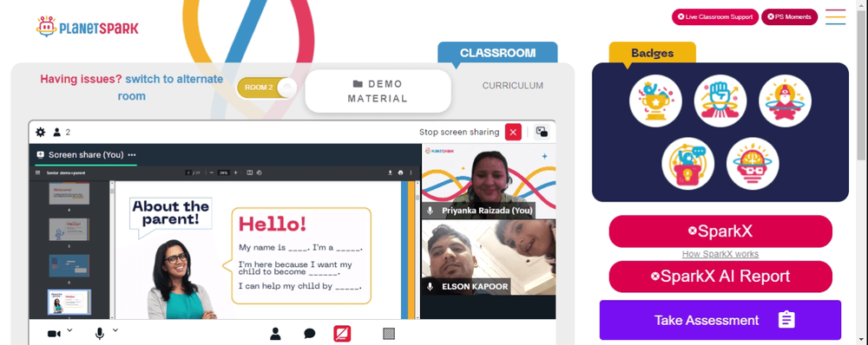Click the podium speaker badge
The height and width of the screenshot is (345, 868).
[x=688, y=164]
